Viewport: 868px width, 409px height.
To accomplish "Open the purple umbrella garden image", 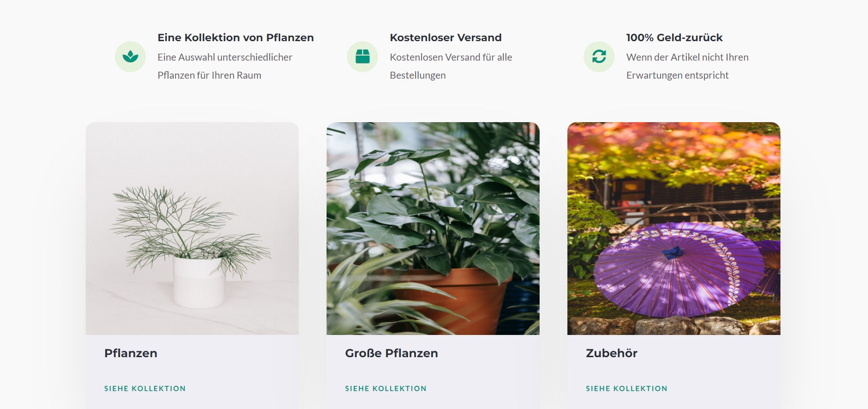I will tap(674, 229).
